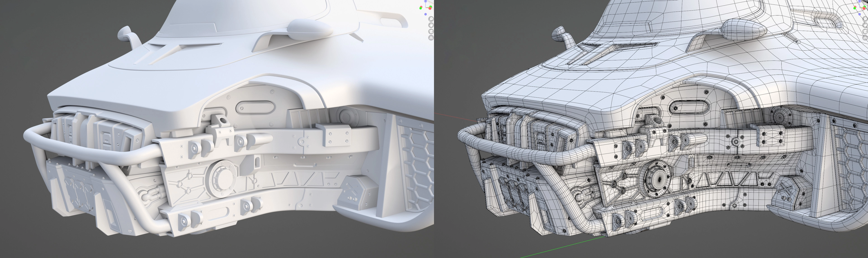Toggle perspective/orthographic grid icon in wireframe viewport
This screenshot has height=258, width=868.
(865, 38)
